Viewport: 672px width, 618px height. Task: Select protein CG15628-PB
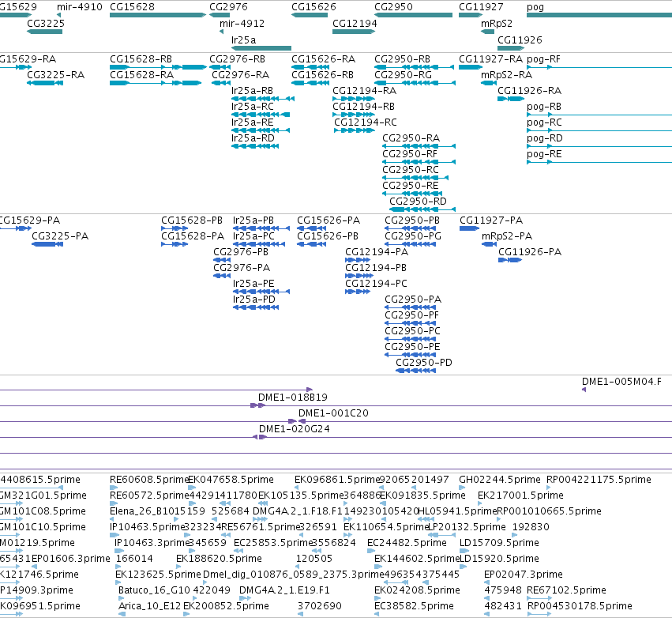[x=192, y=220]
